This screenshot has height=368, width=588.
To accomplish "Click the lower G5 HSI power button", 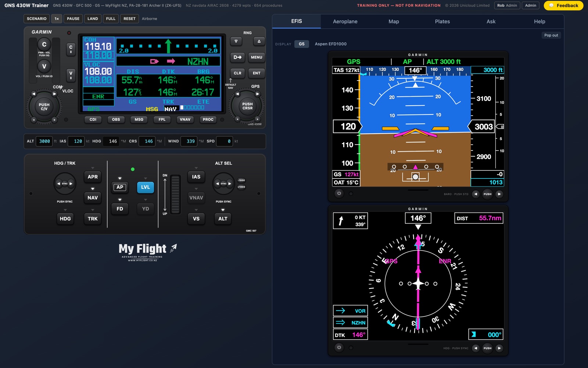I will 339,347.
